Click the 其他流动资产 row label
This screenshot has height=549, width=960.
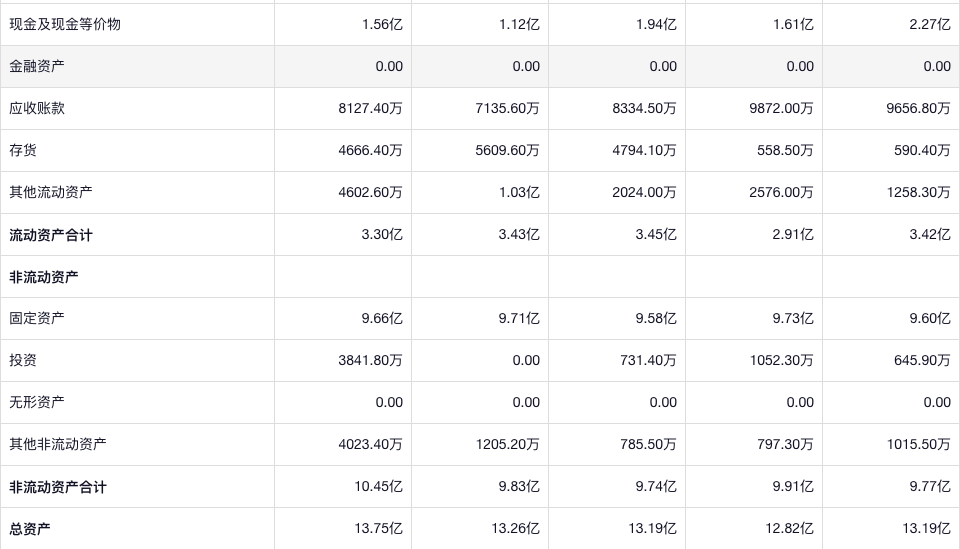51,192
